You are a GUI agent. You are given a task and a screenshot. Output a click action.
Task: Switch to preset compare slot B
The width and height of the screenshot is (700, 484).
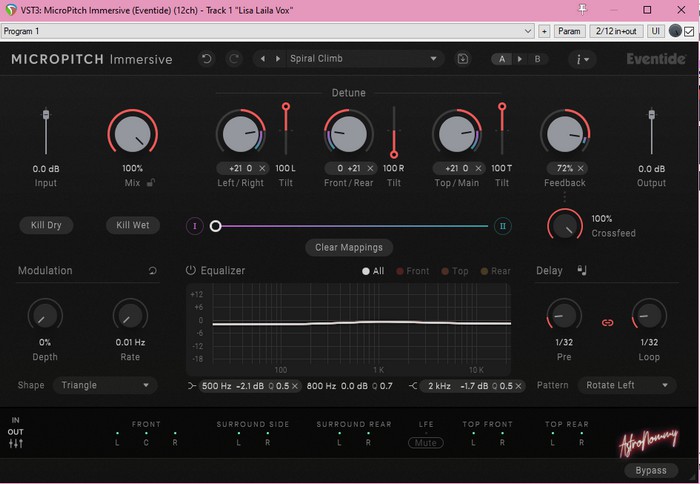(x=537, y=59)
